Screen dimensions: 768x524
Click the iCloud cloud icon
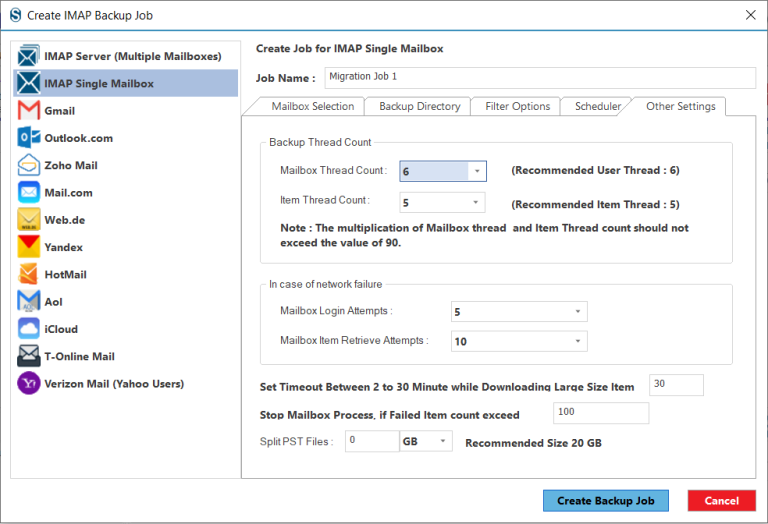click(x=28, y=329)
